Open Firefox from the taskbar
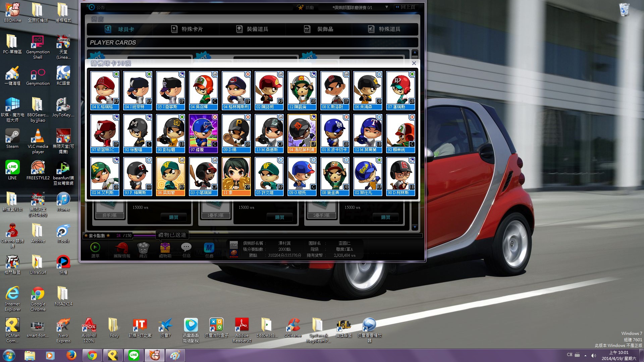 (x=71, y=355)
